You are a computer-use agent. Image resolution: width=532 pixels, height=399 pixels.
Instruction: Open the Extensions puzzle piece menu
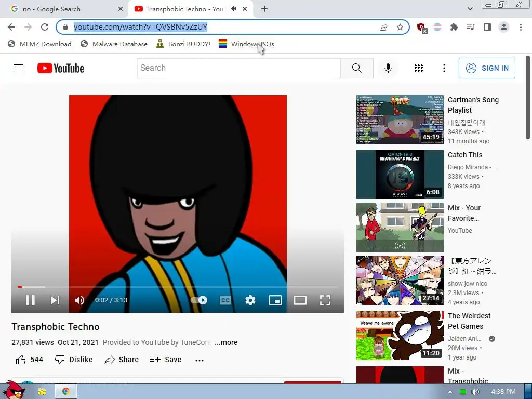pyautogui.click(x=454, y=27)
